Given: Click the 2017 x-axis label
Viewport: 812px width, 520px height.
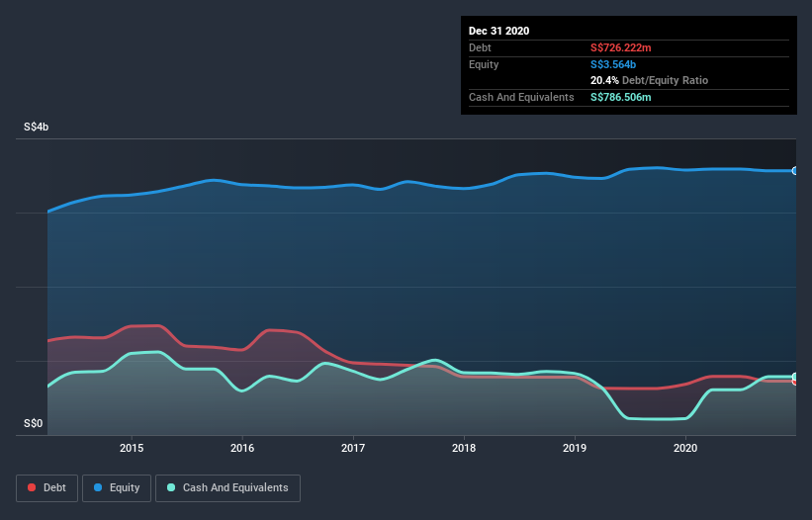Looking at the screenshot, I should click(x=353, y=448).
